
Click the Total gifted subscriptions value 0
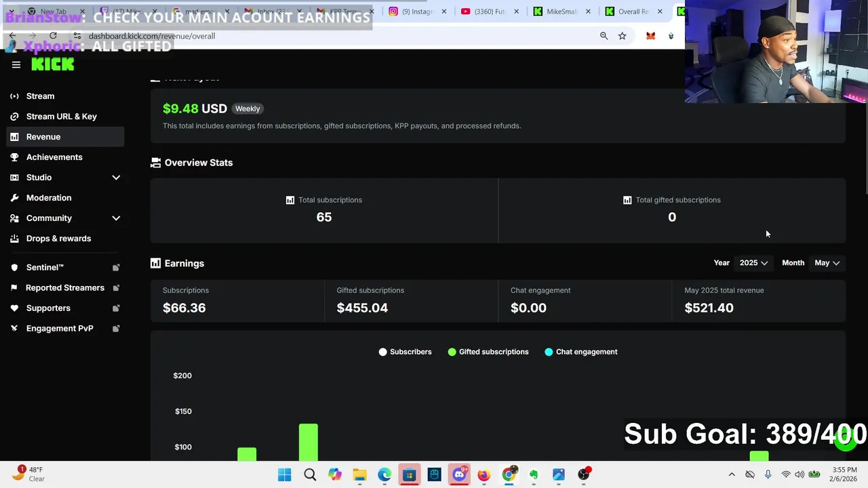(x=672, y=217)
